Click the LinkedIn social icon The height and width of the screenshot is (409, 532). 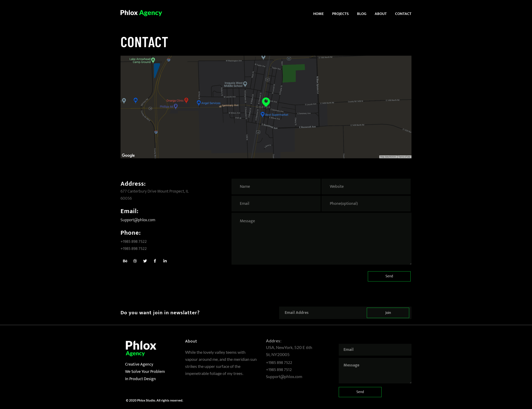(165, 261)
